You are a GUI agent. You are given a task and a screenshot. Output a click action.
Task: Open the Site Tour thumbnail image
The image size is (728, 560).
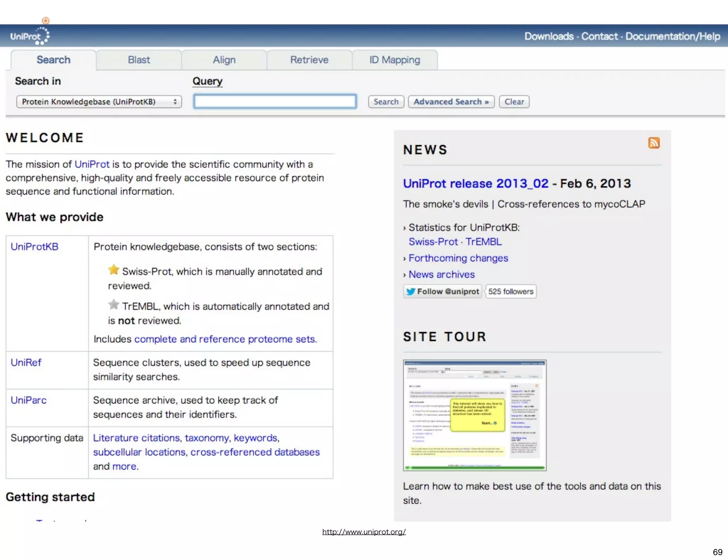[475, 415]
